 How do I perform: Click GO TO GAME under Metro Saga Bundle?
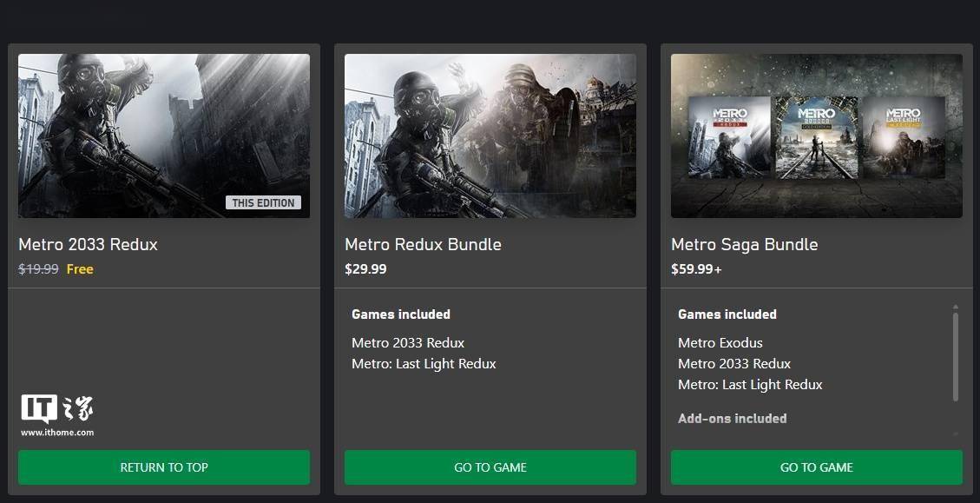pos(816,467)
